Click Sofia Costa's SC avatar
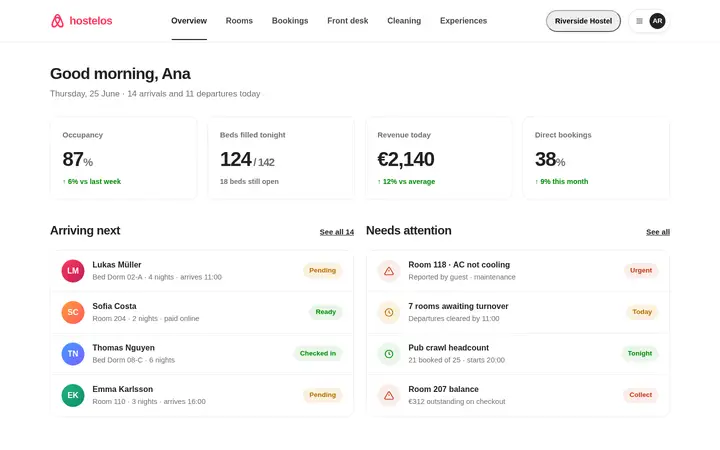Viewport: 720px width, 450px height. pyautogui.click(x=73, y=312)
